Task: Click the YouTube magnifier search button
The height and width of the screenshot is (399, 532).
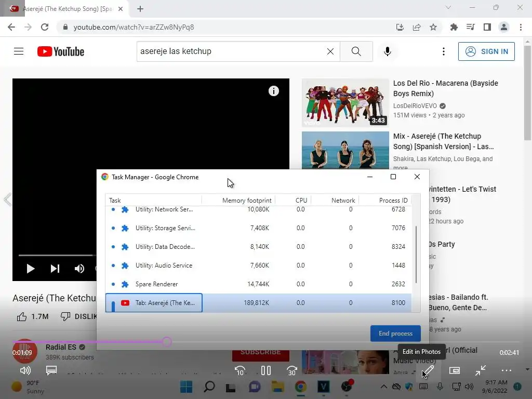Action: click(356, 51)
